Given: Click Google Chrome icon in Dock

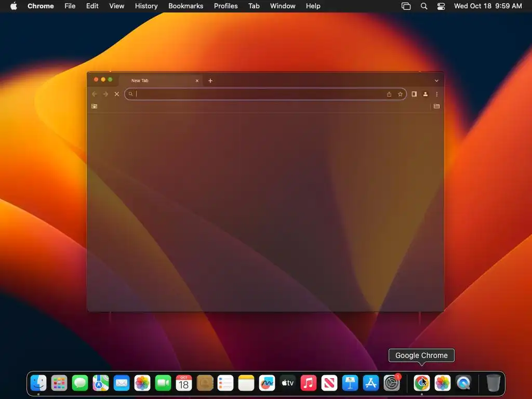Looking at the screenshot, I should click(x=422, y=383).
